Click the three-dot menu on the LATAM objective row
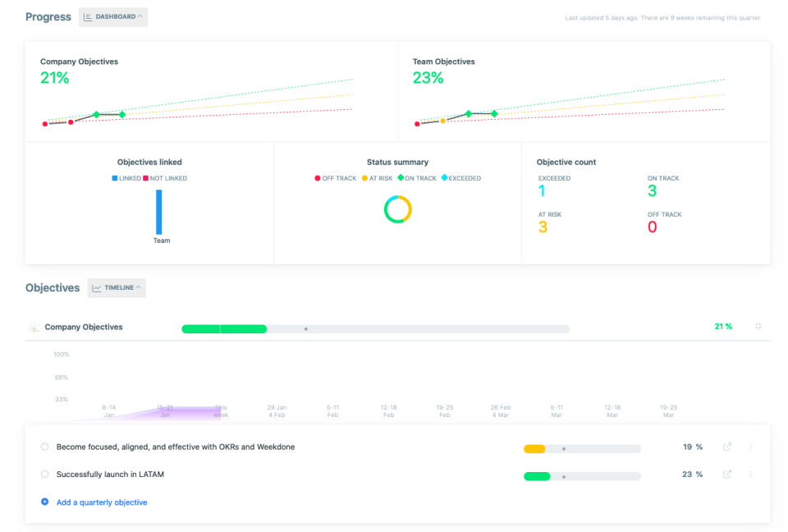Screen dimensions: 788x532 (750, 475)
